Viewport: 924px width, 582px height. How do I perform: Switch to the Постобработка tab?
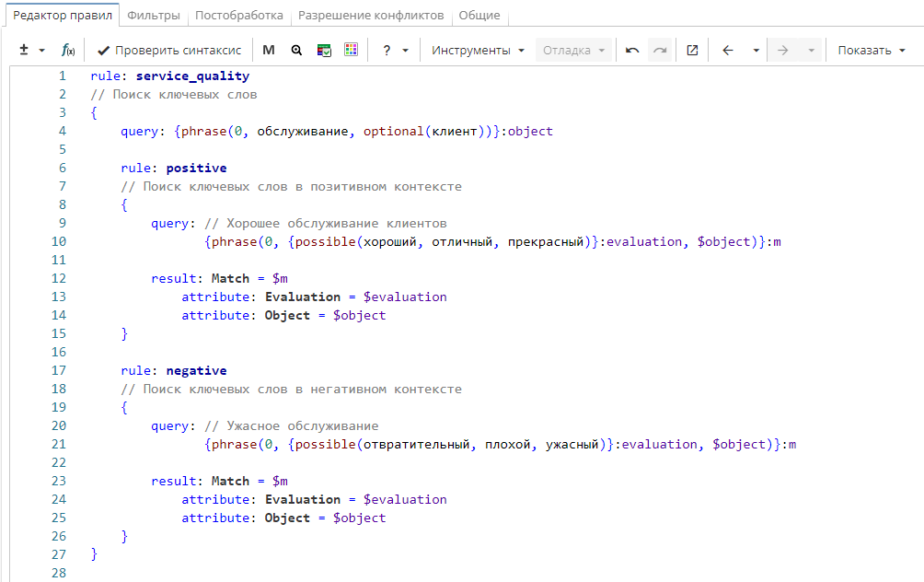(238, 16)
